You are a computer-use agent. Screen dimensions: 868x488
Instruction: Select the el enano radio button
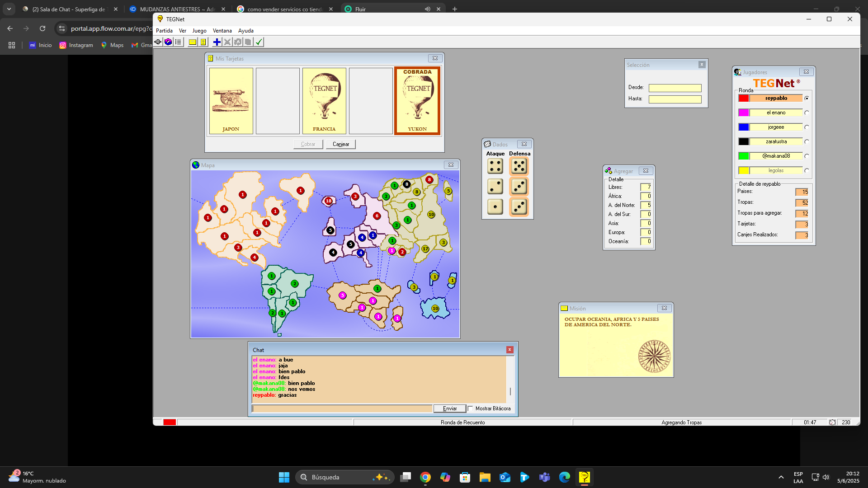[807, 113]
